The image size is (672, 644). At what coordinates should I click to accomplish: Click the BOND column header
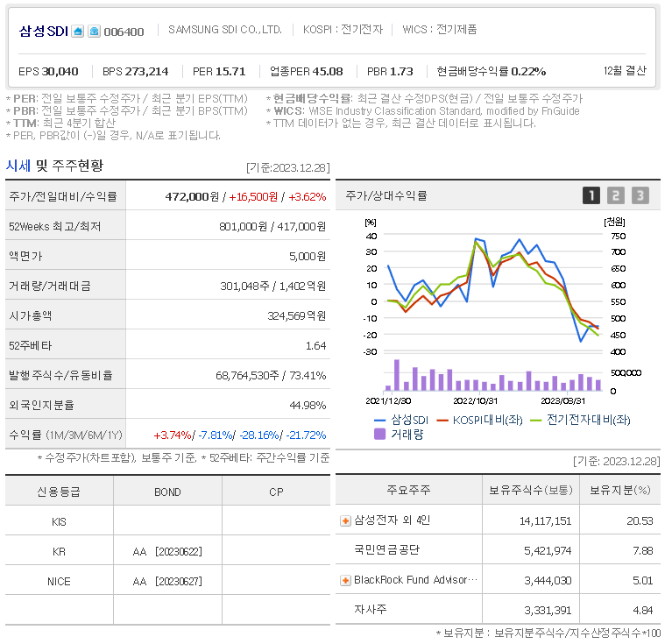(167, 492)
